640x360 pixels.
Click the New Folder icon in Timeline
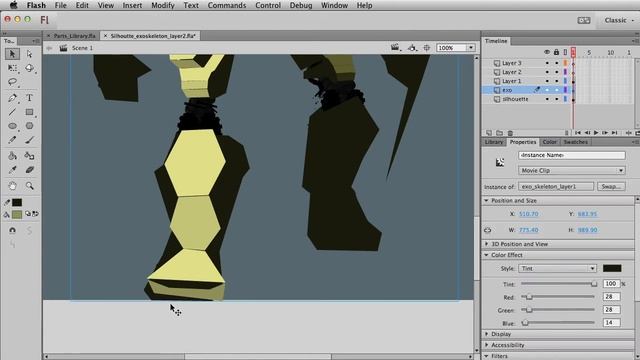499,133
